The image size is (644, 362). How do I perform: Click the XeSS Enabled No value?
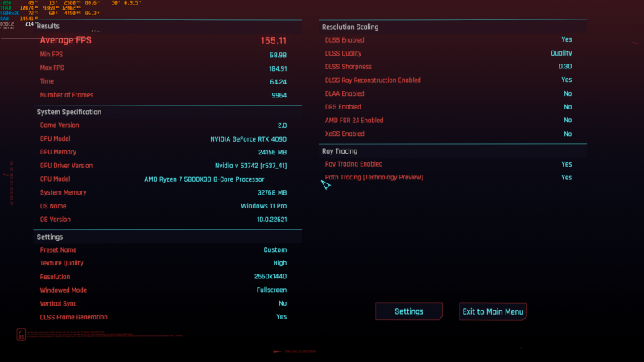(x=568, y=134)
